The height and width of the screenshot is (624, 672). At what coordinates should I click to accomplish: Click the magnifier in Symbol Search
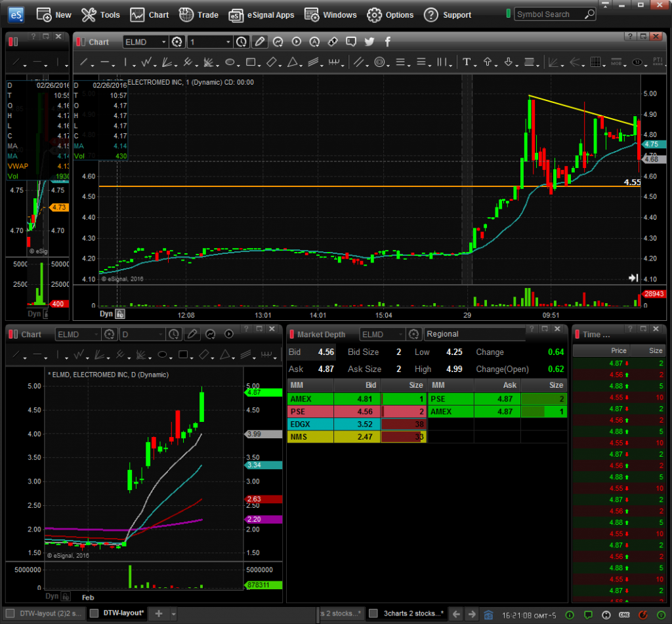(x=589, y=14)
